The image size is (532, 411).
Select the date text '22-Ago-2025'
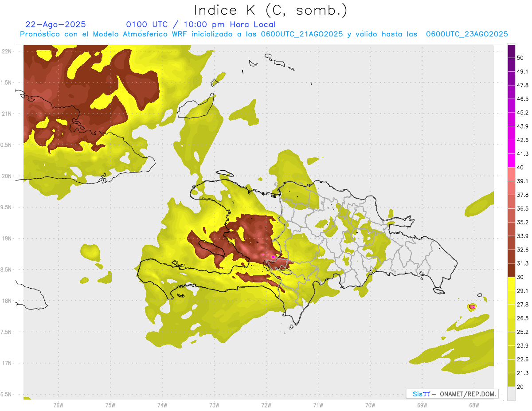click(56, 24)
